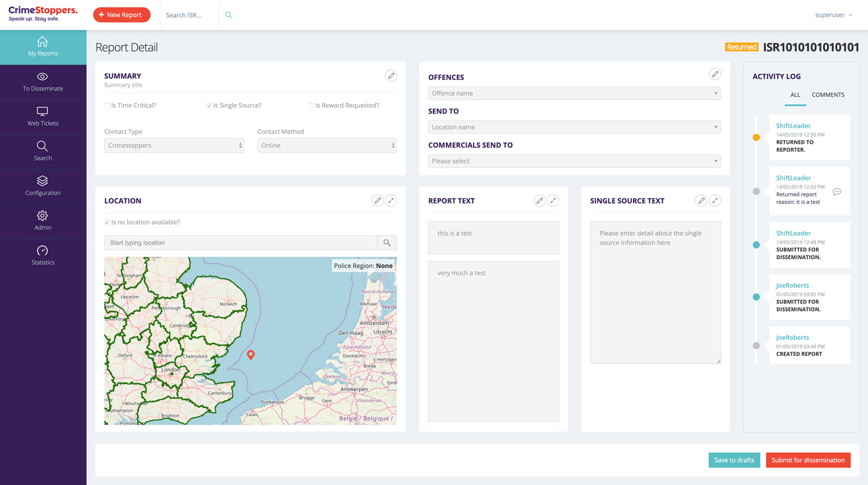
Task: Click ShiftLeader link on returned to reporter entry
Action: [x=793, y=126]
